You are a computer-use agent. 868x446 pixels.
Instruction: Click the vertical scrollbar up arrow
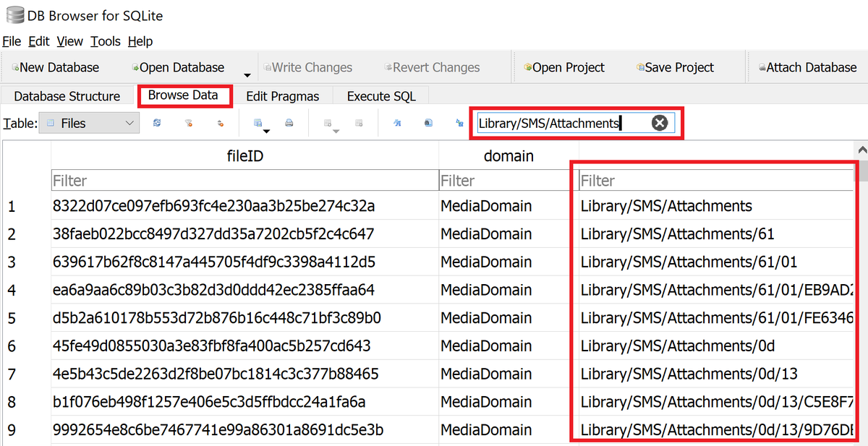pos(861,150)
